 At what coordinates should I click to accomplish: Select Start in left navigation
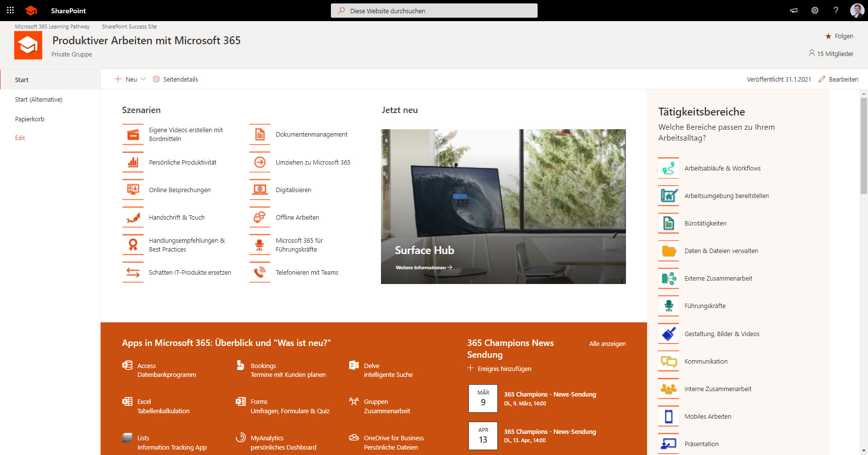[50, 80]
